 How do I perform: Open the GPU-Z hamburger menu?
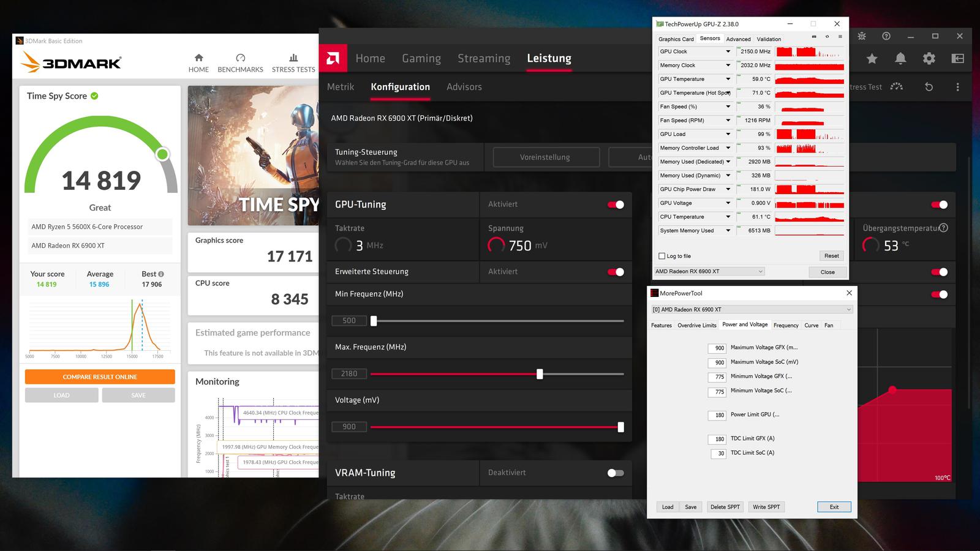point(840,37)
